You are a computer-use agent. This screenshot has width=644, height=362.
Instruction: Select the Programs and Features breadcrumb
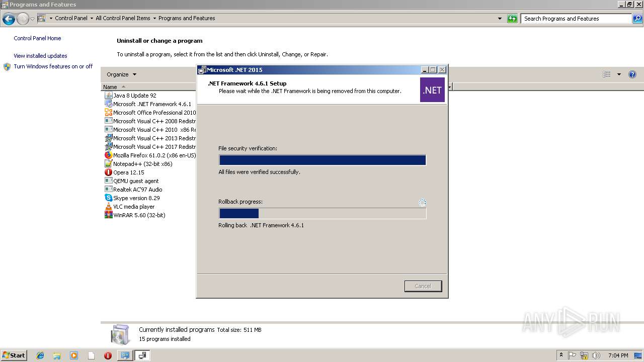click(x=187, y=18)
